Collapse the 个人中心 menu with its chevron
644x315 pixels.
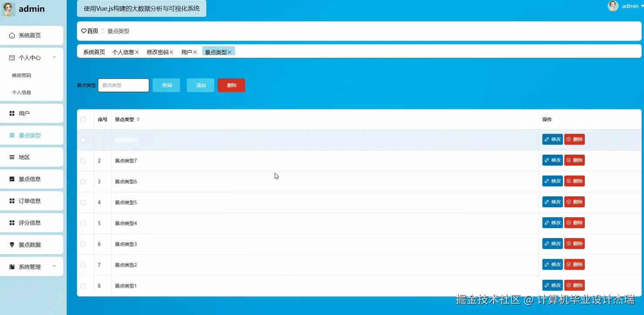(x=54, y=57)
